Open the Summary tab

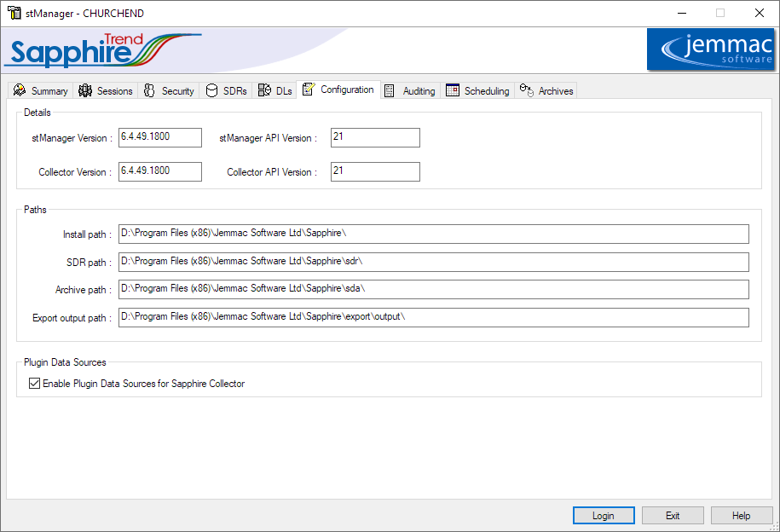(41, 90)
